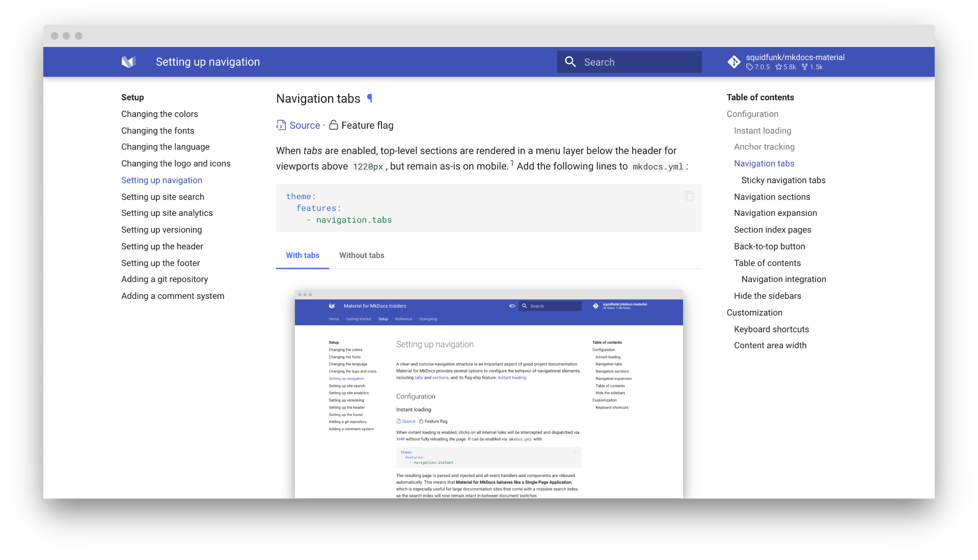
Task: Click the stars icon showing 5.8k
Action: [x=778, y=67]
